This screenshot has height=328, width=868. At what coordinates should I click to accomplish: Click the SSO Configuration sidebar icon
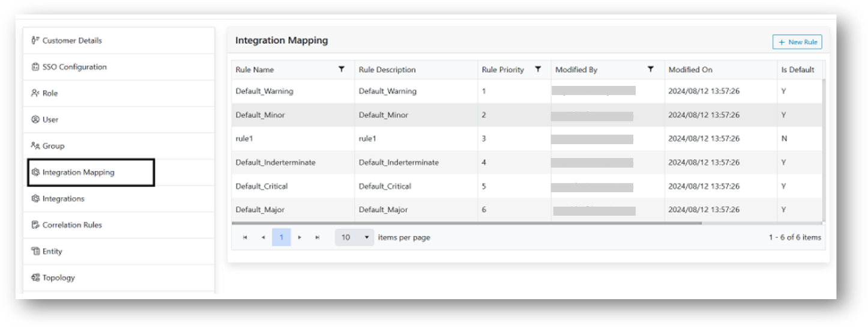coord(35,67)
